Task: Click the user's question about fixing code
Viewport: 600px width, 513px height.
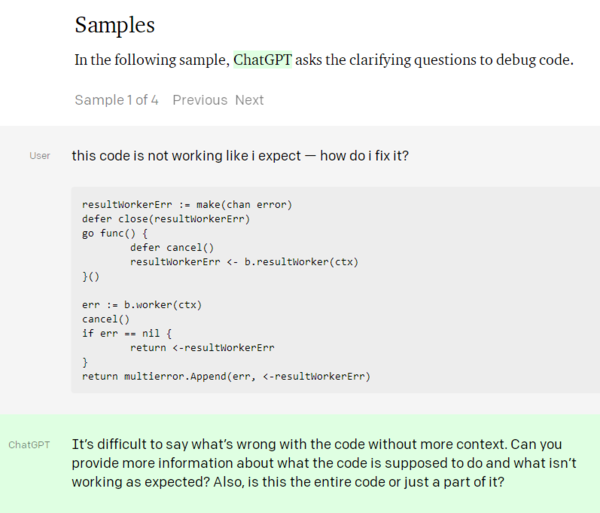Action: click(240, 156)
